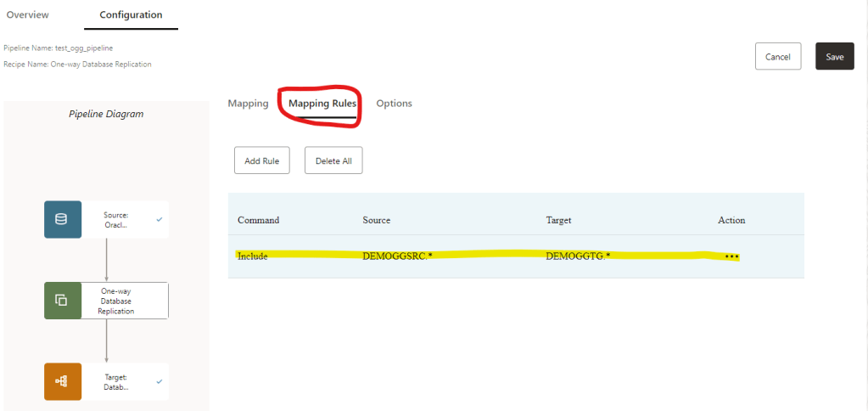The height and width of the screenshot is (411, 868).
Task: Click the Command column header
Action: pos(258,220)
